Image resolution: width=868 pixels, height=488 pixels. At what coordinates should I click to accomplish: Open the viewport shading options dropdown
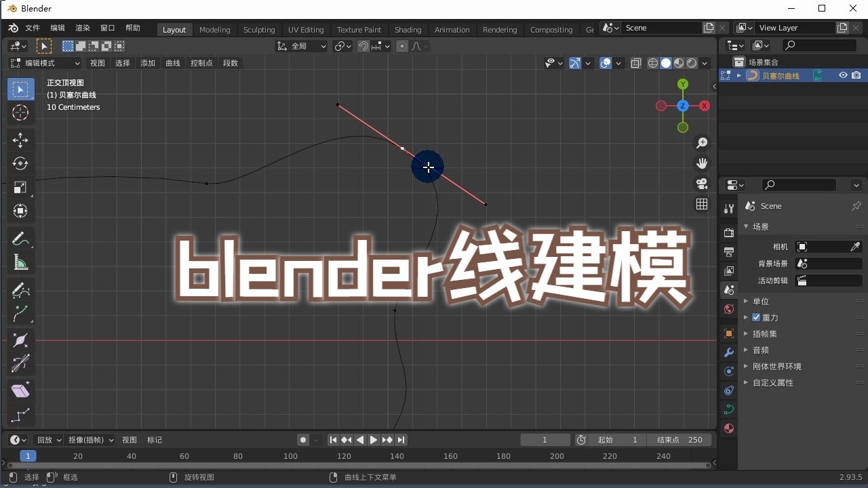coord(705,63)
